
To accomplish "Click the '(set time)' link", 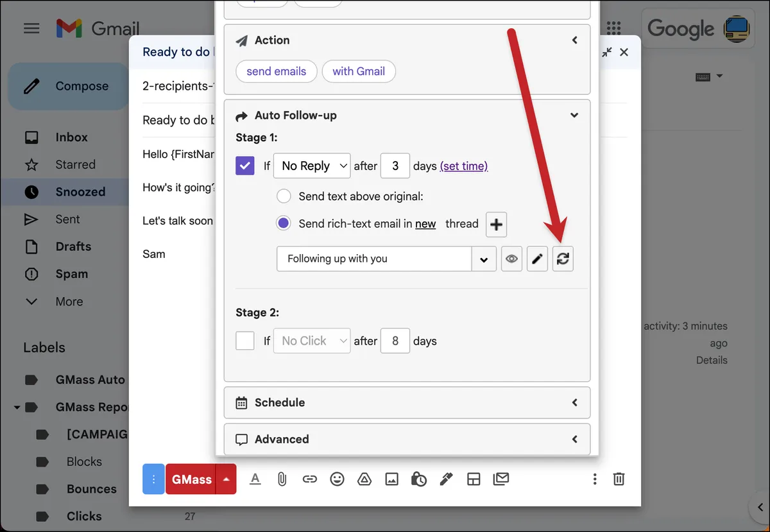I will point(463,166).
